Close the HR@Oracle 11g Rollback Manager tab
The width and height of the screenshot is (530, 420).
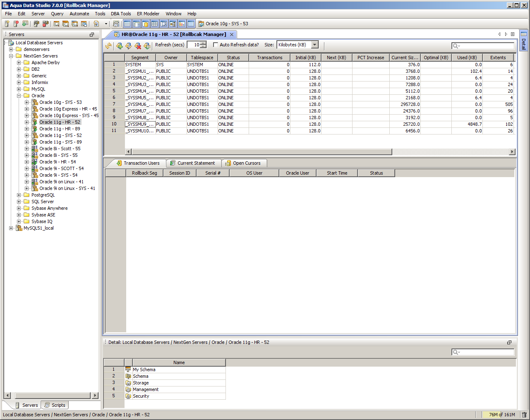coord(232,35)
